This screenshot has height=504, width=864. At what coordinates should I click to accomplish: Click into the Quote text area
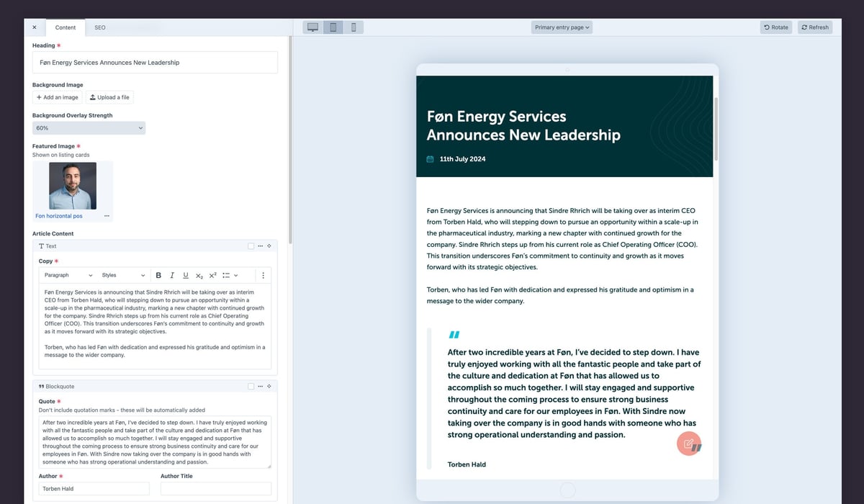point(155,442)
